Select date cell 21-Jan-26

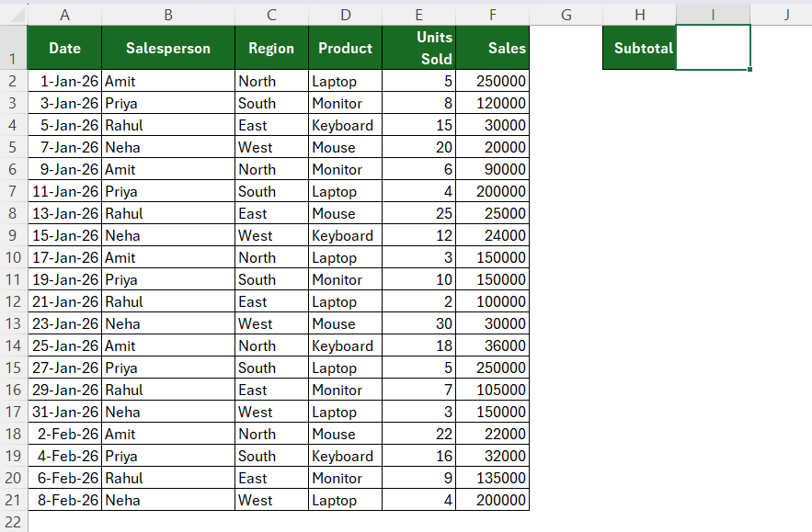[x=64, y=301]
